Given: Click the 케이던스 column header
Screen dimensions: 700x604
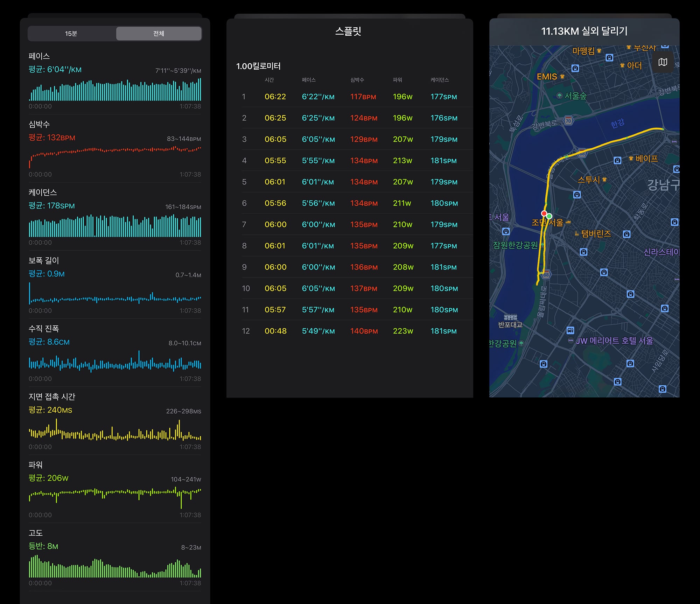Looking at the screenshot, I should (x=440, y=80).
